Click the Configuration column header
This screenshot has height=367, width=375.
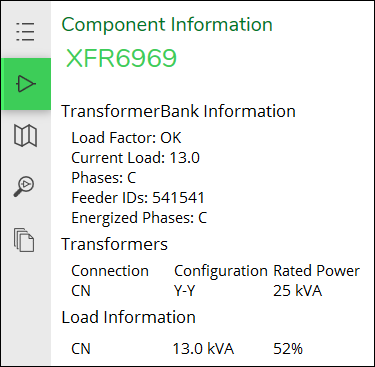221,271
